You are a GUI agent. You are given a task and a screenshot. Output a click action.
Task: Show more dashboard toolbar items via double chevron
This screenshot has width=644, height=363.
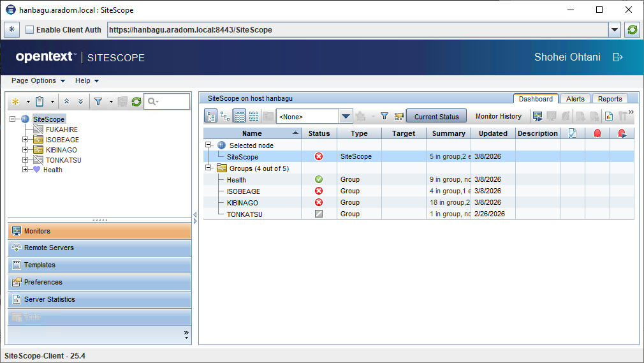(631, 112)
